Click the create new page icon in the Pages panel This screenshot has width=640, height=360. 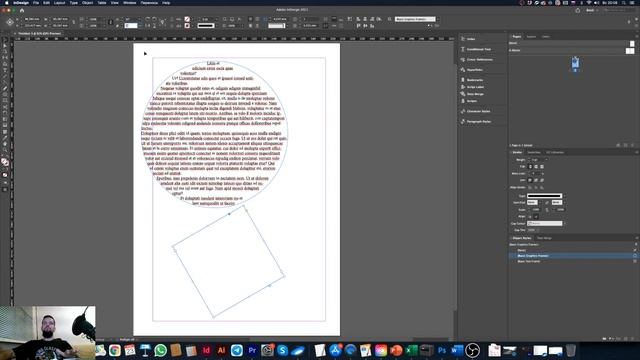tap(625, 145)
